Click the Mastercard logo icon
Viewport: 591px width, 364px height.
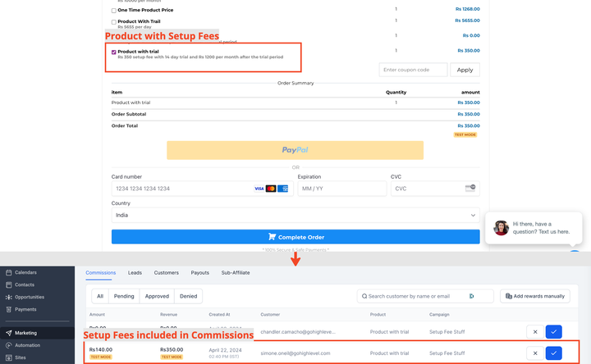click(271, 189)
